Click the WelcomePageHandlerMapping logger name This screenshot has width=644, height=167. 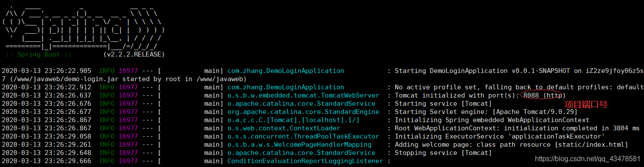click(299, 145)
